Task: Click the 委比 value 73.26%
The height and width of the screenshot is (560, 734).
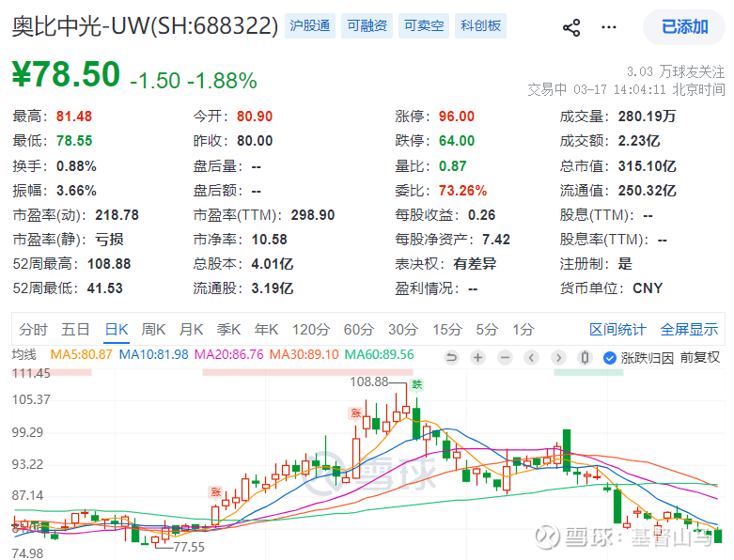Action: pos(462,191)
